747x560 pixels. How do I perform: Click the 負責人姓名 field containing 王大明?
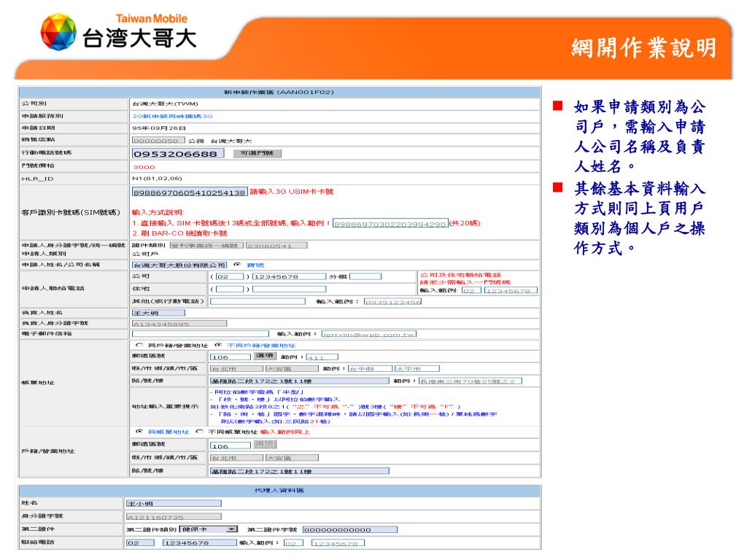[x=158, y=313]
